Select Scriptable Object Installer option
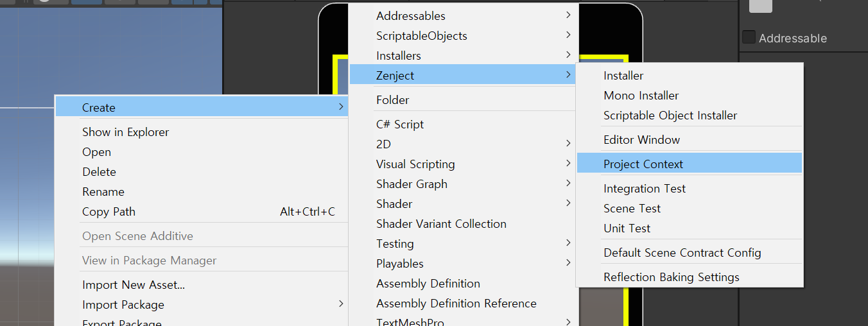868x326 pixels. pos(670,116)
